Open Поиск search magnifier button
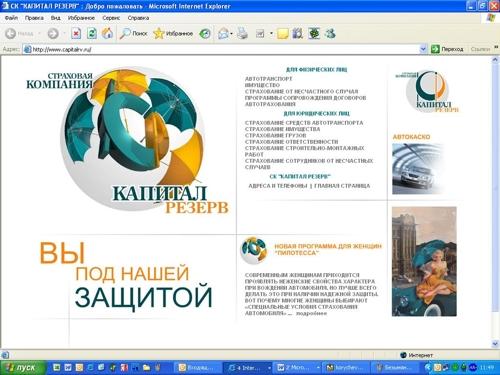Image resolution: width=500 pixels, height=375 pixels. coord(133,33)
